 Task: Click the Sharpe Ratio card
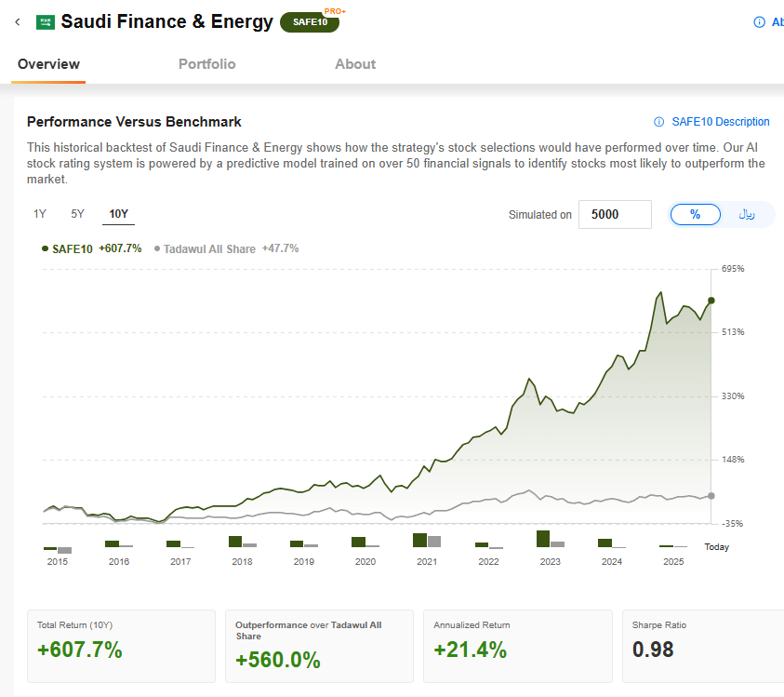[703, 646]
